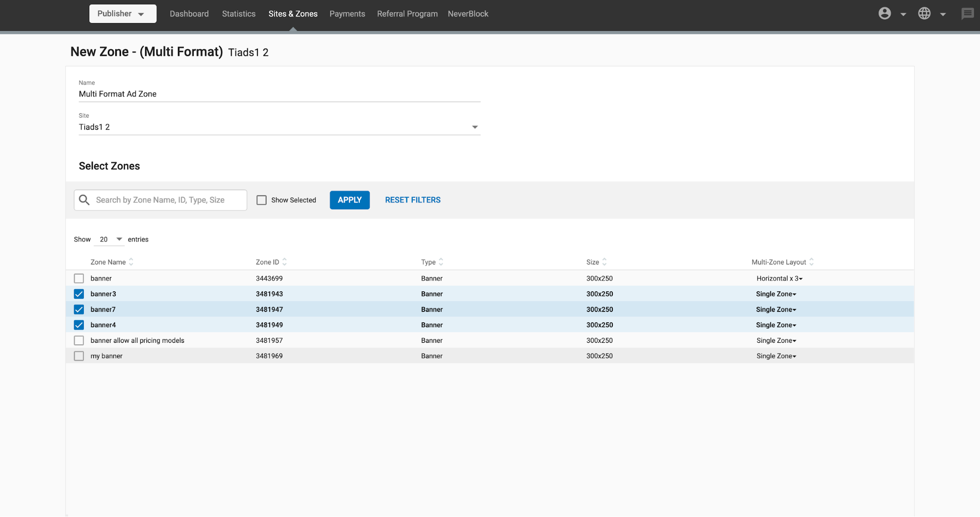Screen dimensions: 980x517
Task: Click the user profile icon
Action: [x=885, y=13]
